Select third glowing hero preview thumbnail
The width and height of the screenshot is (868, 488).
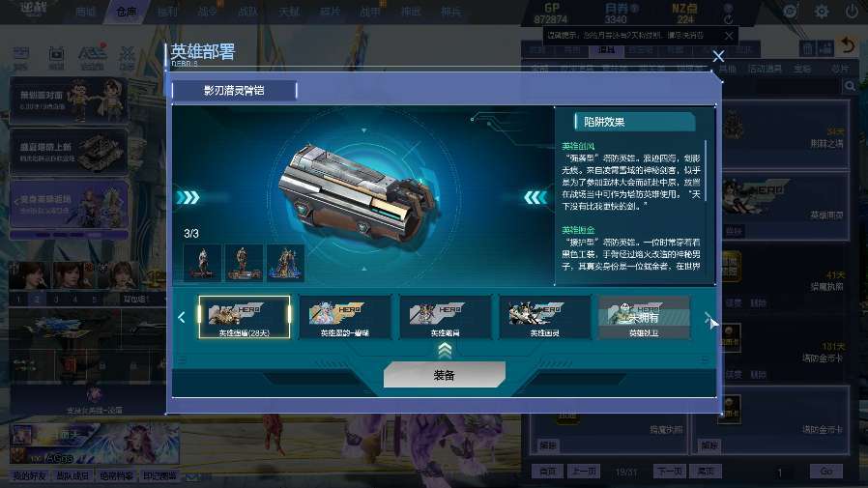pos(286,262)
